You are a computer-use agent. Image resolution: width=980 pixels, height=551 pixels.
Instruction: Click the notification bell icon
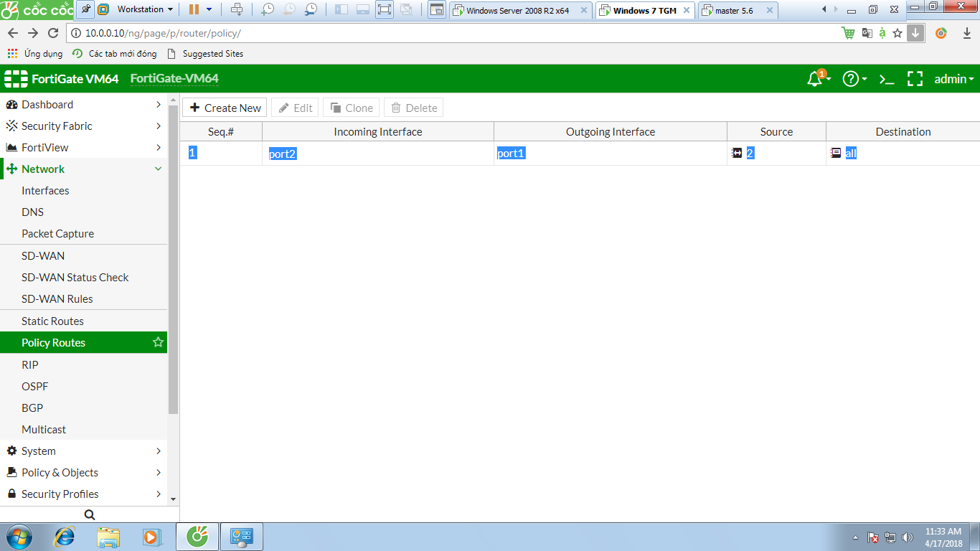814,79
